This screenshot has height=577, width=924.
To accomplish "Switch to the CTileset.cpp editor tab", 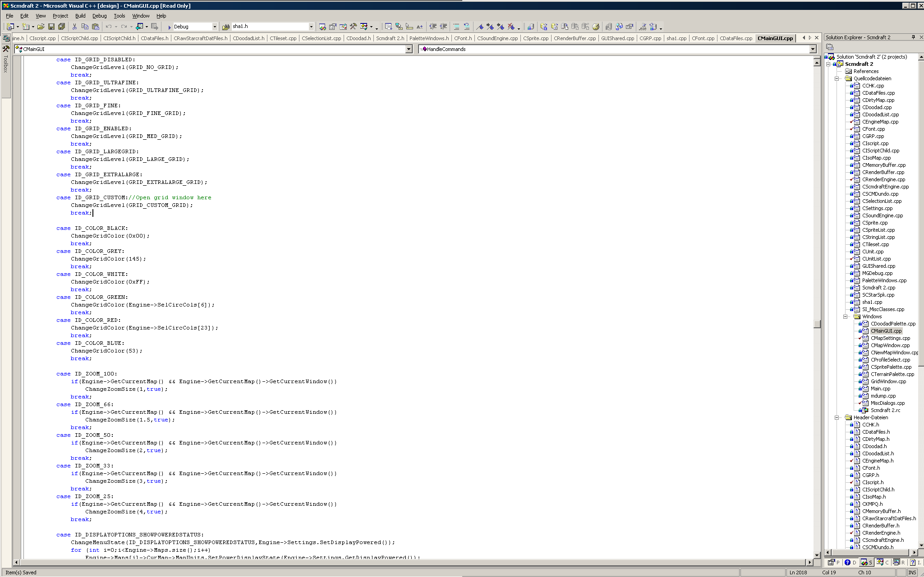I will pyautogui.click(x=283, y=38).
